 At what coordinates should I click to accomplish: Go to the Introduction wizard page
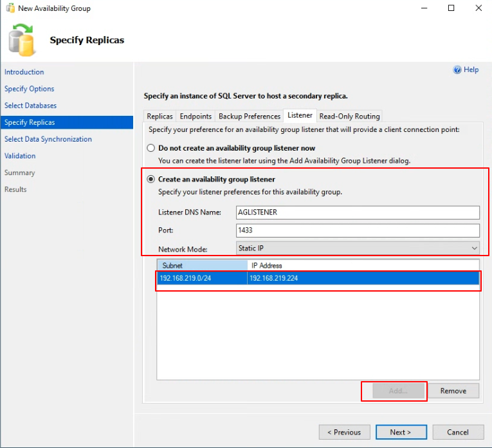click(x=24, y=72)
